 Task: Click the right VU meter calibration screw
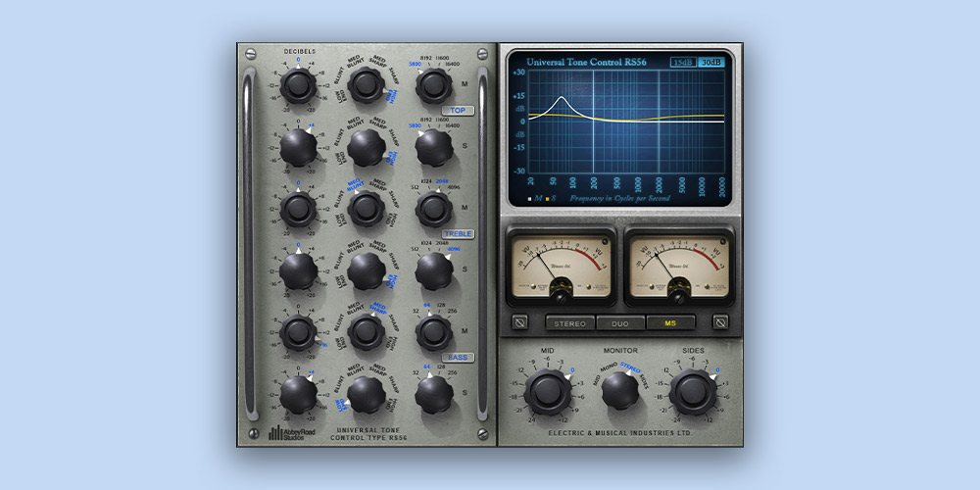click(679, 298)
